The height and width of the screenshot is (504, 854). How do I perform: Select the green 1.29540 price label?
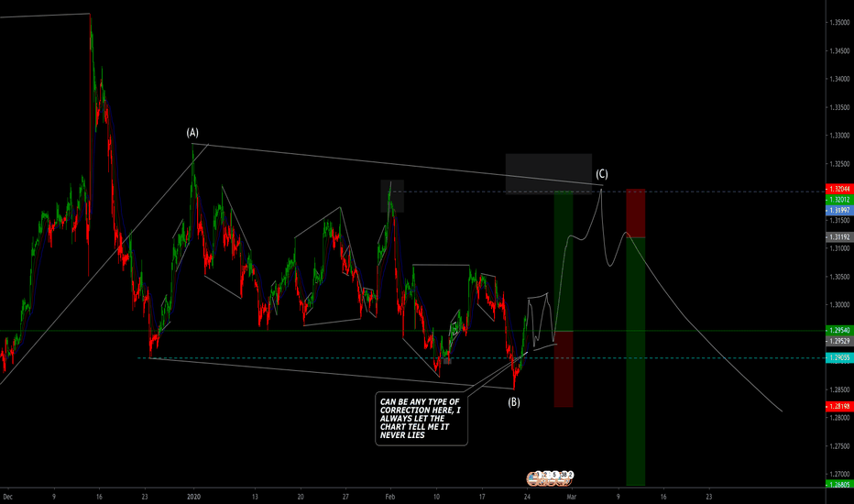(840, 330)
